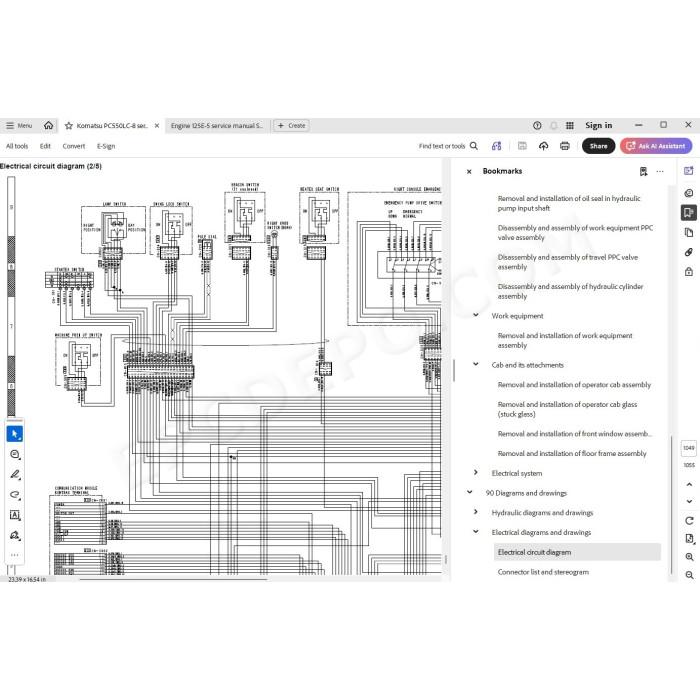Screen dimensions: 700x700
Task: Click the Share button
Action: (598, 146)
